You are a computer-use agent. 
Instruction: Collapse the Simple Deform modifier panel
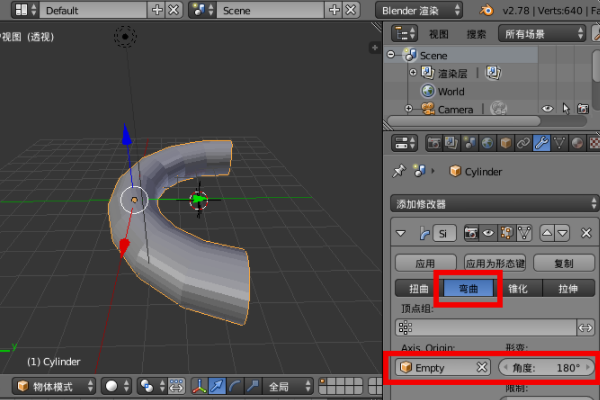pyautogui.click(x=401, y=233)
